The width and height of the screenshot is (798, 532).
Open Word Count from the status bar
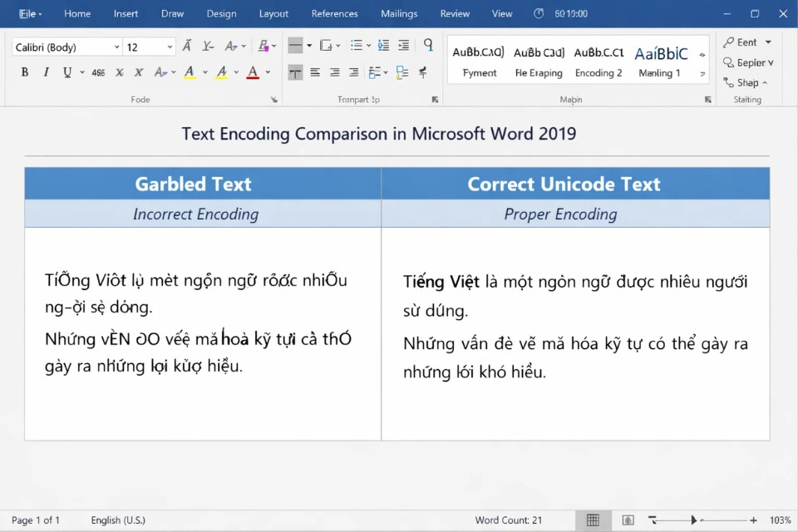tap(509, 520)
